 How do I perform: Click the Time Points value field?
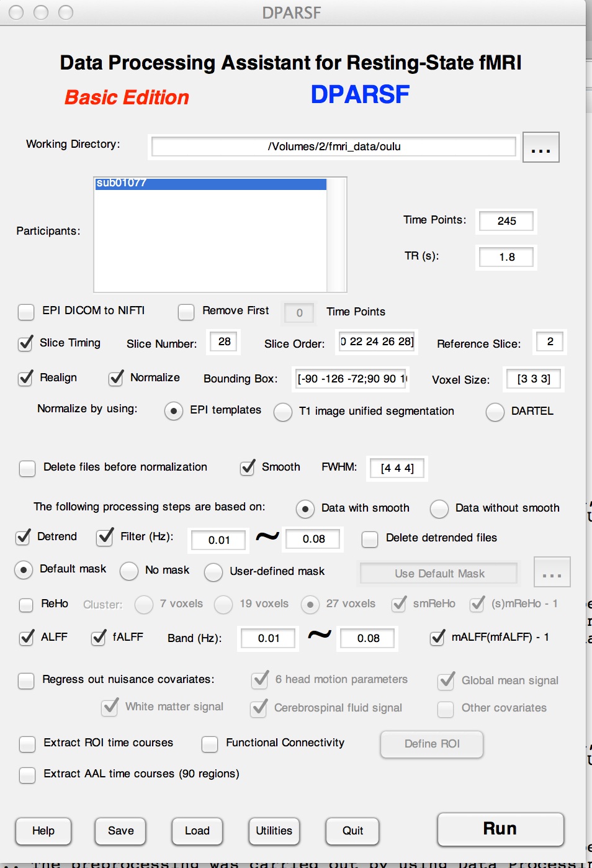[x=506, y=221]
